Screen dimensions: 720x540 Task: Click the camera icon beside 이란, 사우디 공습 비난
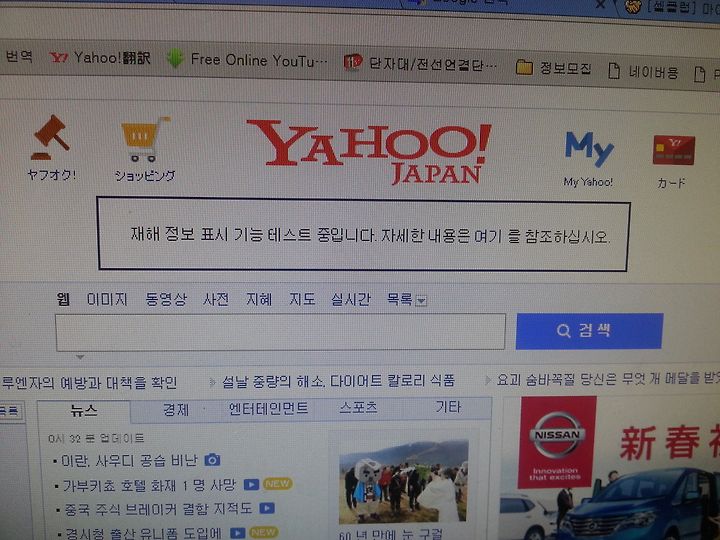(212, 460)
